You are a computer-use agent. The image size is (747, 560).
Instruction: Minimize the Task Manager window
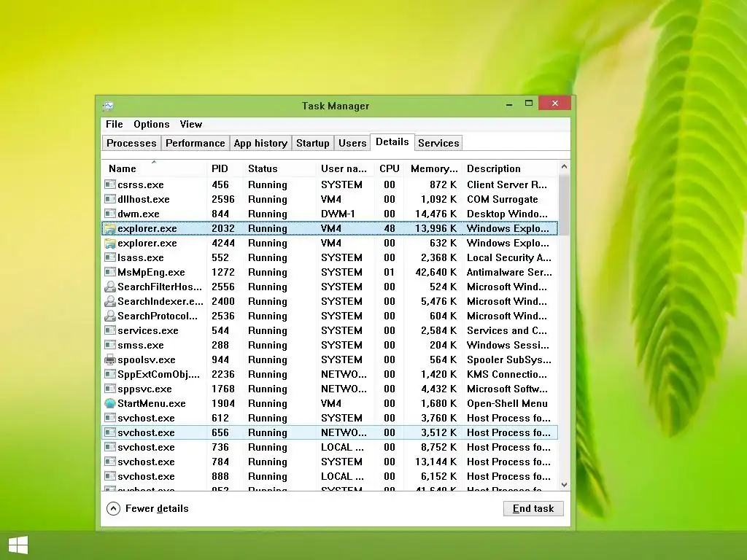[x=509, y=104]
